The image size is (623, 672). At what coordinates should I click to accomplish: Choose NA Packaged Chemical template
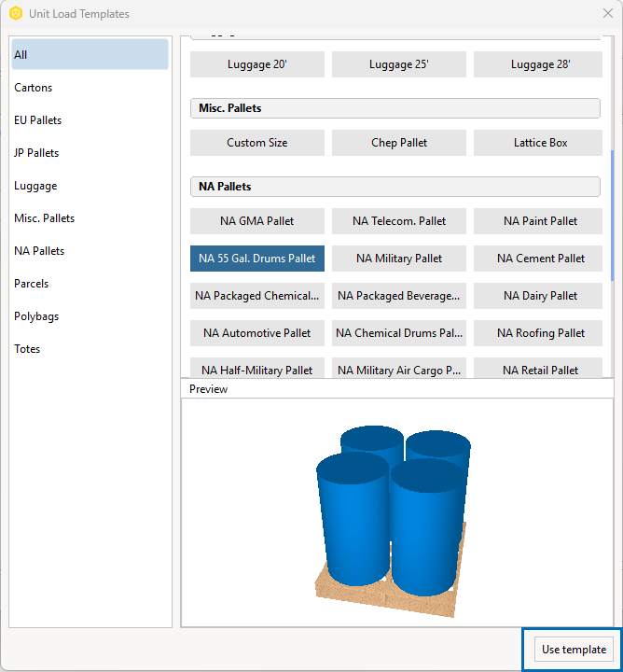(x=257, y=296)
